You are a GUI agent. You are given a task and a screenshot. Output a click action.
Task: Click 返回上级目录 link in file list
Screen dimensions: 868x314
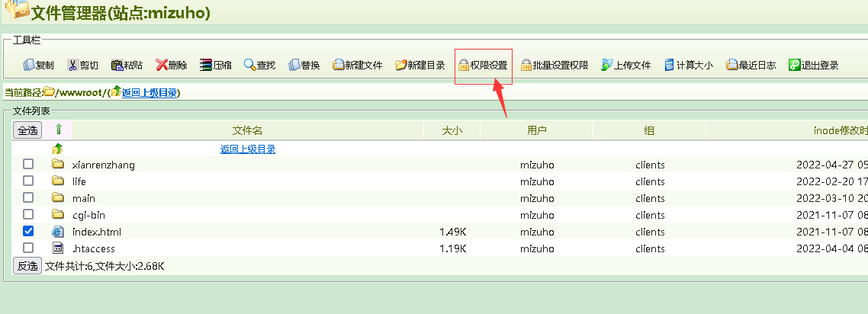pos(248,149)
